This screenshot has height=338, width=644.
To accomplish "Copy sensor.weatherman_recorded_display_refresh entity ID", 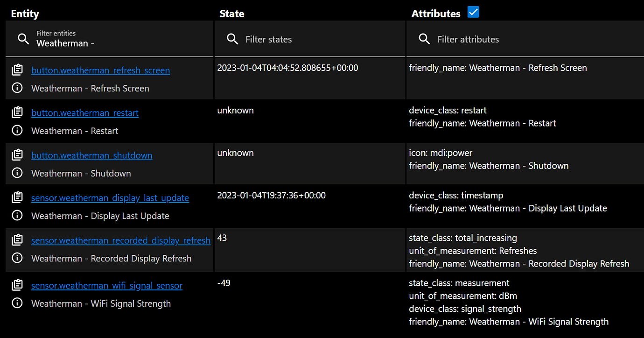I will pos(17,240).
